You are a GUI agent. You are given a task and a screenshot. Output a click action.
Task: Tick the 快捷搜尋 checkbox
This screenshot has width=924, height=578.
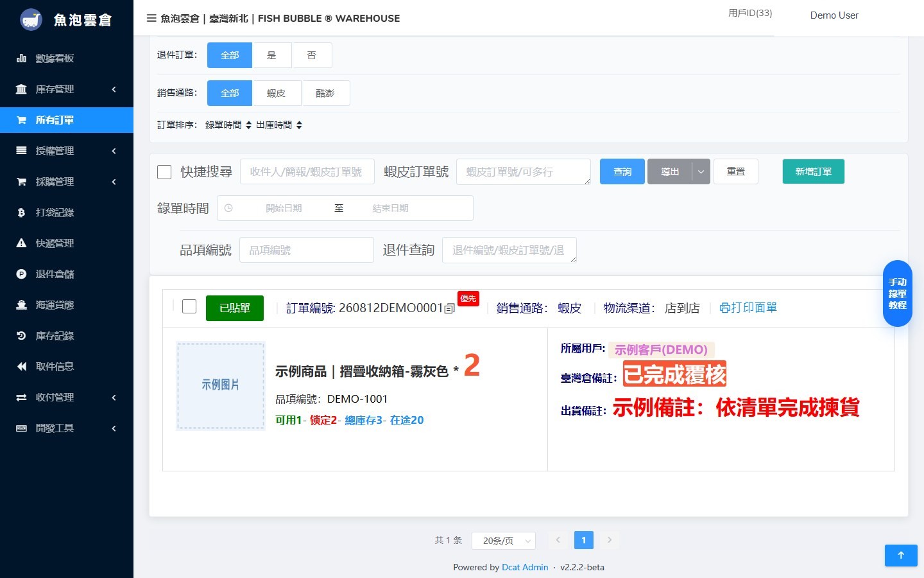(164, 172)
